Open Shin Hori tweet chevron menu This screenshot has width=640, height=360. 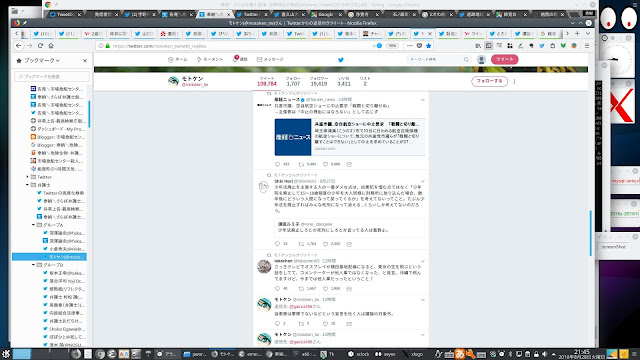(x=422, y=181)
